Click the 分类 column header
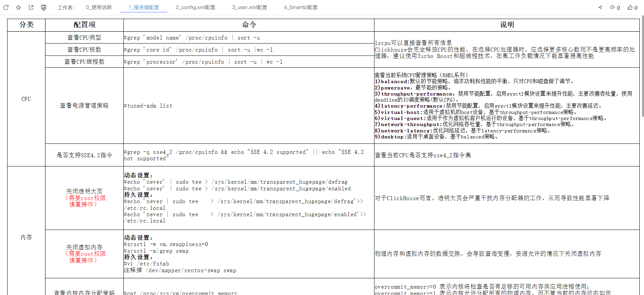Screen dimensions: 644x295 click(x=26, y=25)
